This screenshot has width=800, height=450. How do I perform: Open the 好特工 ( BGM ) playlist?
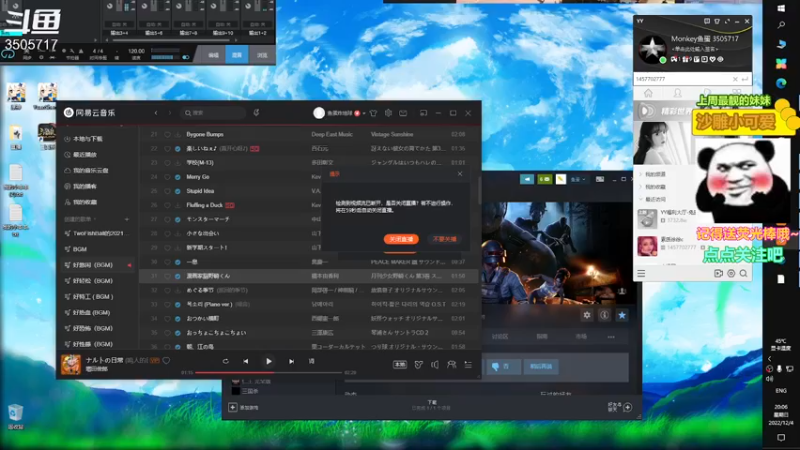[x=89, y=296]
